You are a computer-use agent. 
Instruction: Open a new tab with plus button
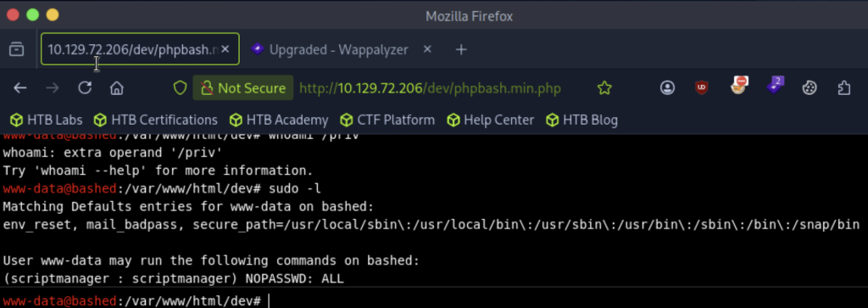tap(460, 50)
